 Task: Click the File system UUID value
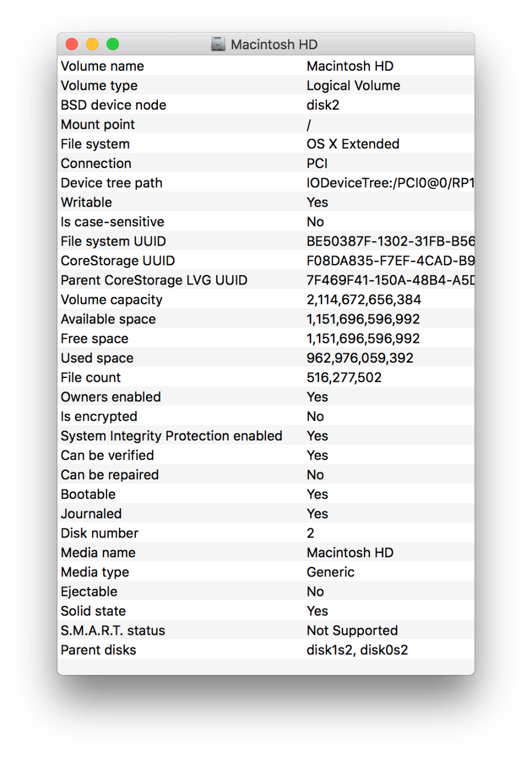(x=390, y=242)
